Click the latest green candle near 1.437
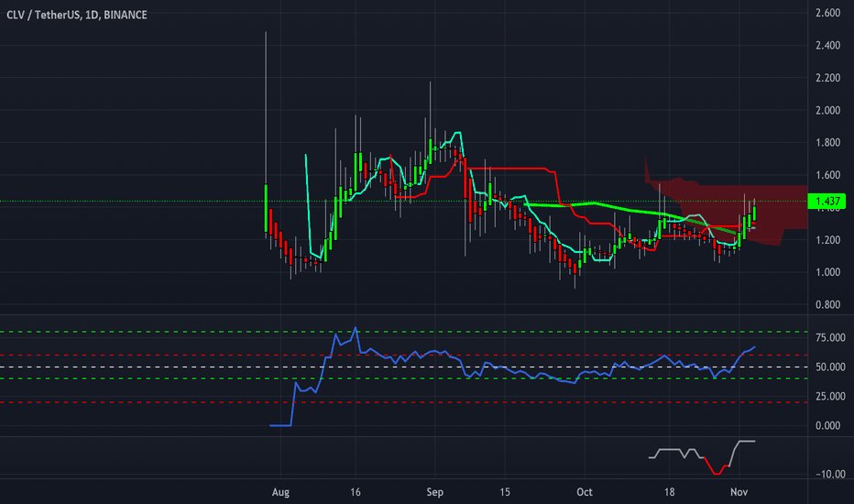The image size is (854, 504). click(754, 213)
